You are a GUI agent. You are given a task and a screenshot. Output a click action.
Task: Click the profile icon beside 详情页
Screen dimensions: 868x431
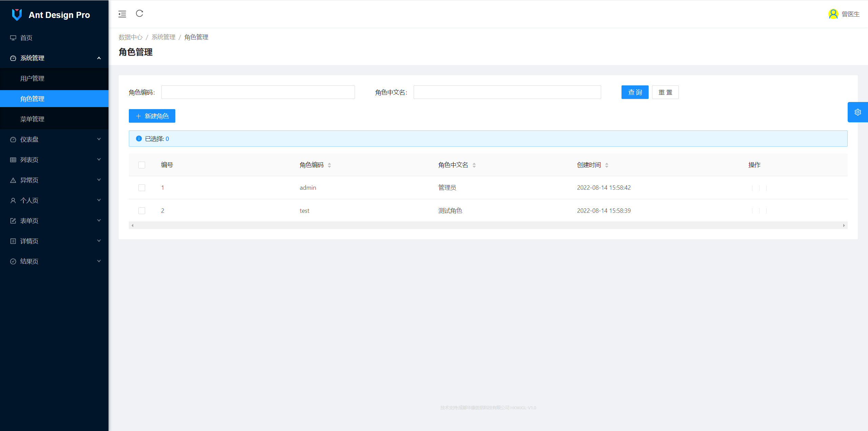click(x=13, y=241)
